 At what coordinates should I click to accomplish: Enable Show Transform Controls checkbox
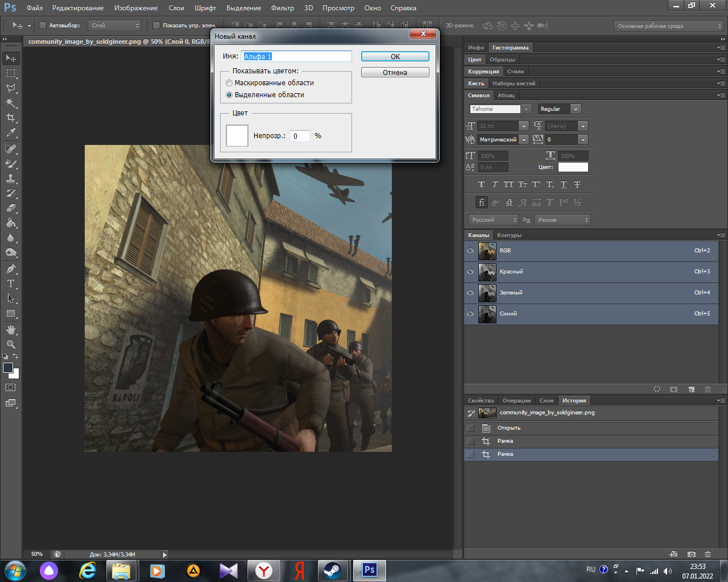click(156, 26)
